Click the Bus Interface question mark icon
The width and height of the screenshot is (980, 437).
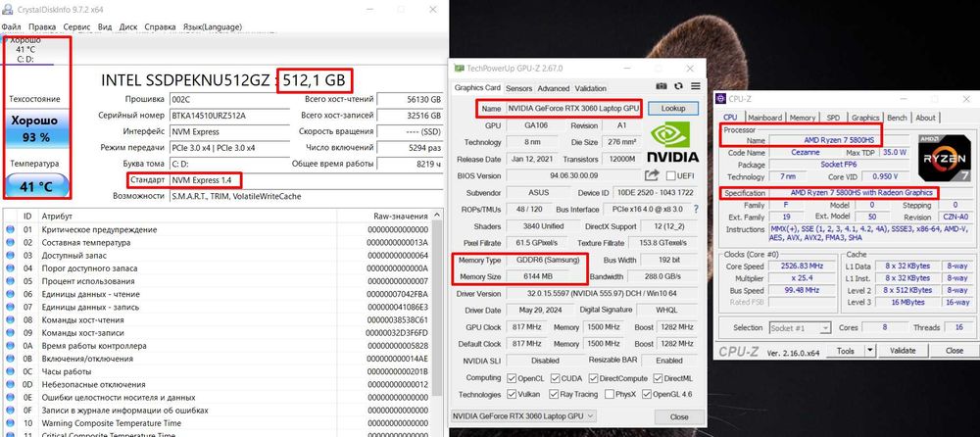(x=695, y=209)
